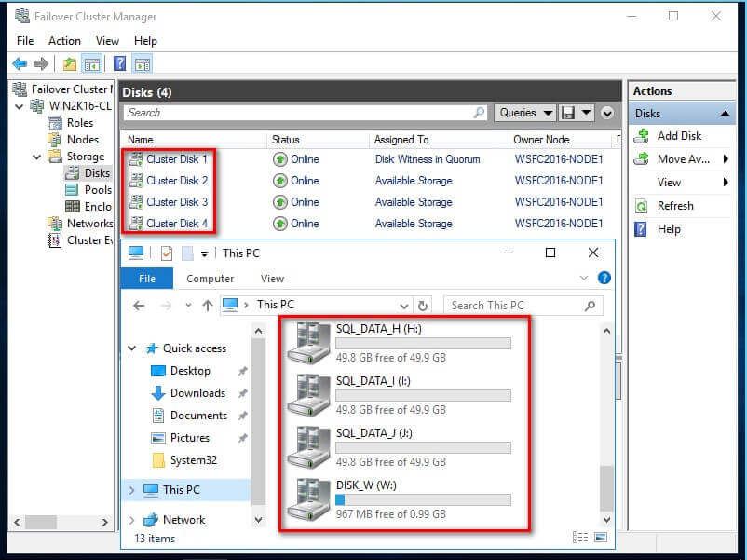747x560 pixels.
Task: Click the Up arrow in This PC navigation
Action: 208,306
